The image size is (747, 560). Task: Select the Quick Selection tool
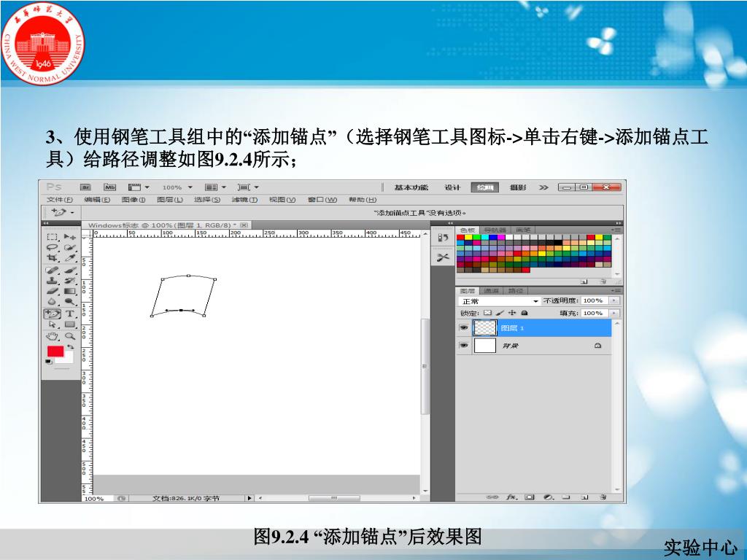[70, 247]
